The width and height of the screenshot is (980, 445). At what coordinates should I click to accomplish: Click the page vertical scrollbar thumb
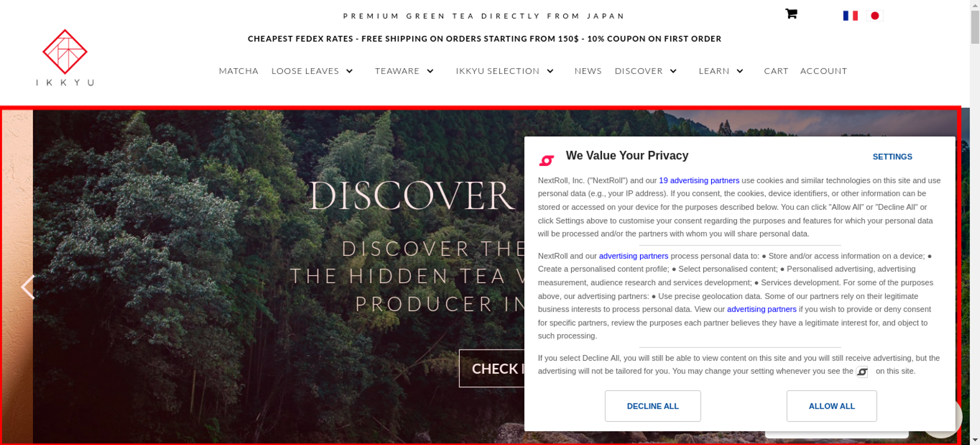[x=975, y=27]
